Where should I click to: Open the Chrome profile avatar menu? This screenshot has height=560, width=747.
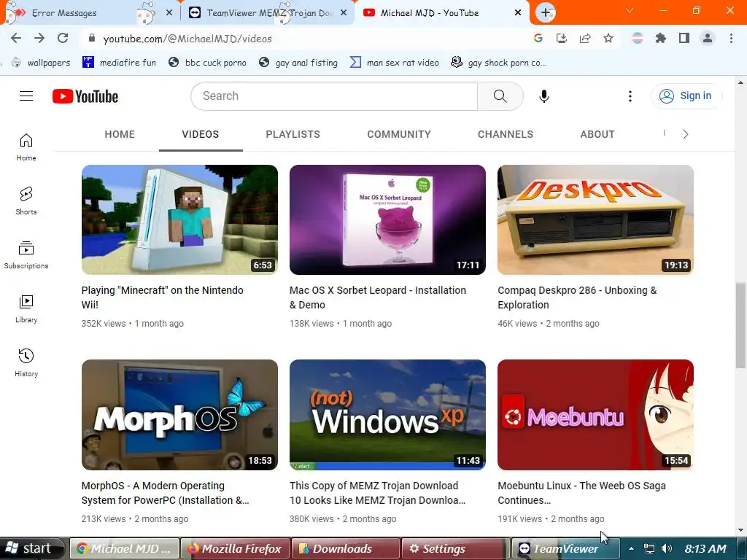(x=708, y=38)
